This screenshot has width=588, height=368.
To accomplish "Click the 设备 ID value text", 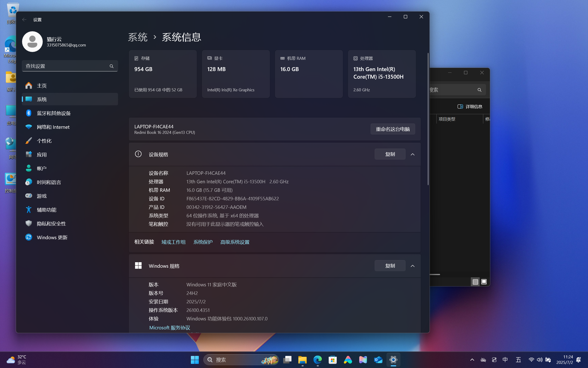I will pyautogui.click(x=232, y=198).
